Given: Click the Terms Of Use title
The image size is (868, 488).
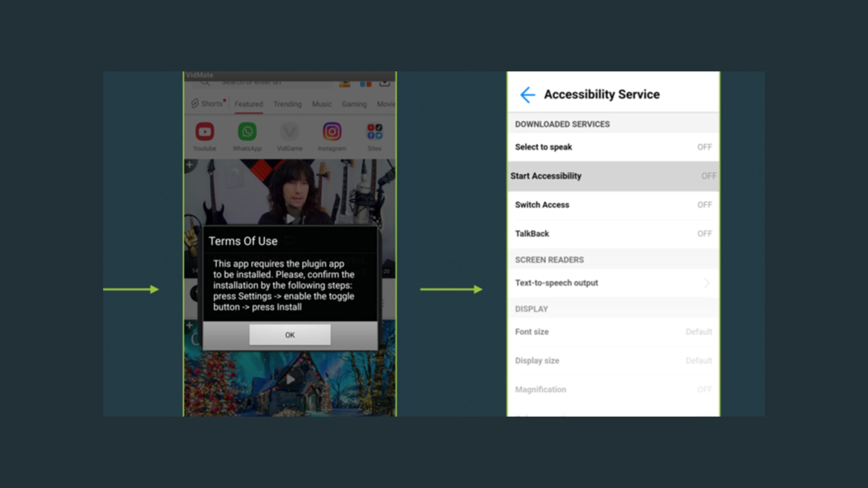Looking at the screenshot, I should 243,241.
